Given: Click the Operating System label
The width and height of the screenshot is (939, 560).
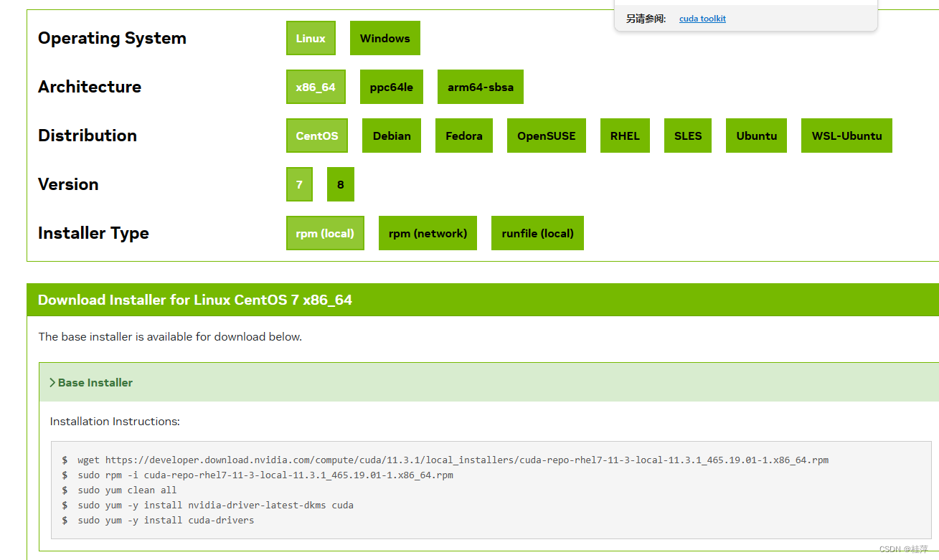Looking at the screenshot, I should pos(112,38).
